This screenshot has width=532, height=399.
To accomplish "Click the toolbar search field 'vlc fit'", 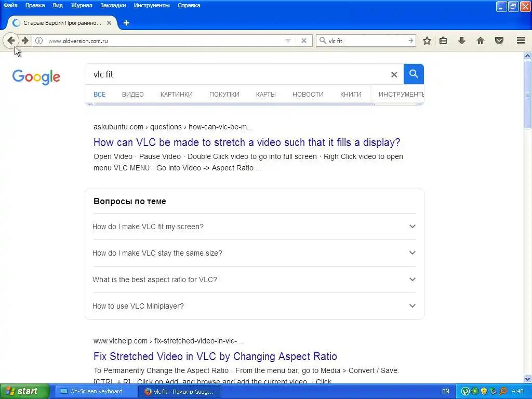I will (x=366, y=41).
